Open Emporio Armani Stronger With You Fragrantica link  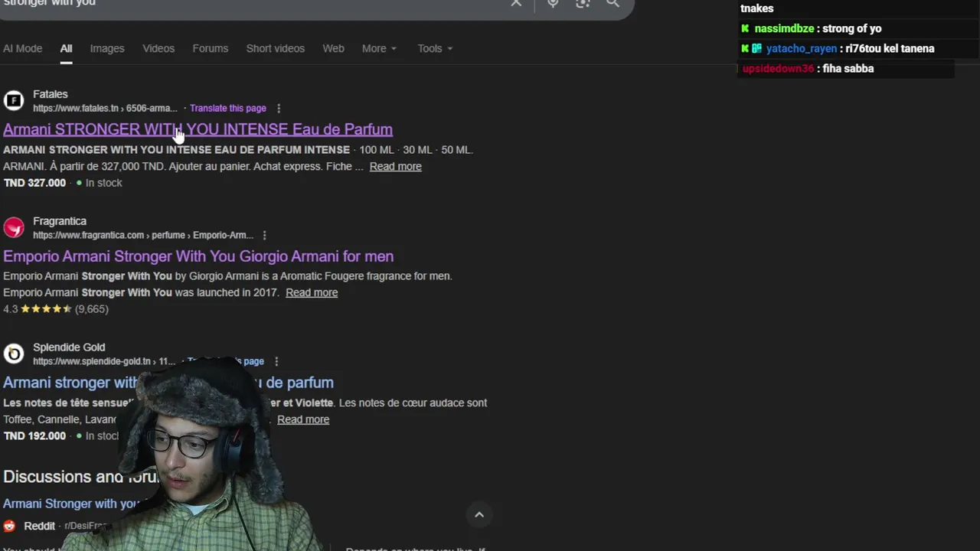pyautogui.click(x=198, y=256)
